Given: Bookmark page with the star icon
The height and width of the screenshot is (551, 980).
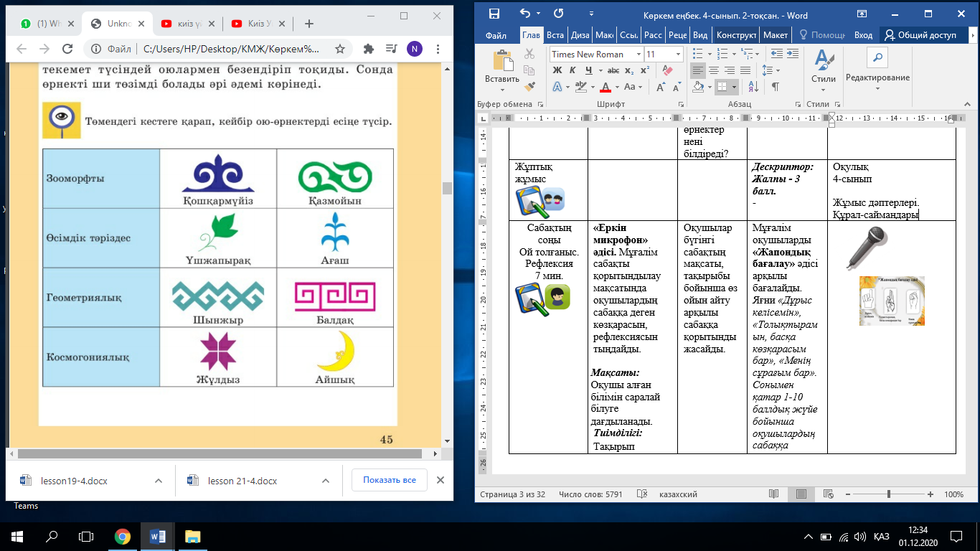Looking at the screenshot, I should [340, 49].
